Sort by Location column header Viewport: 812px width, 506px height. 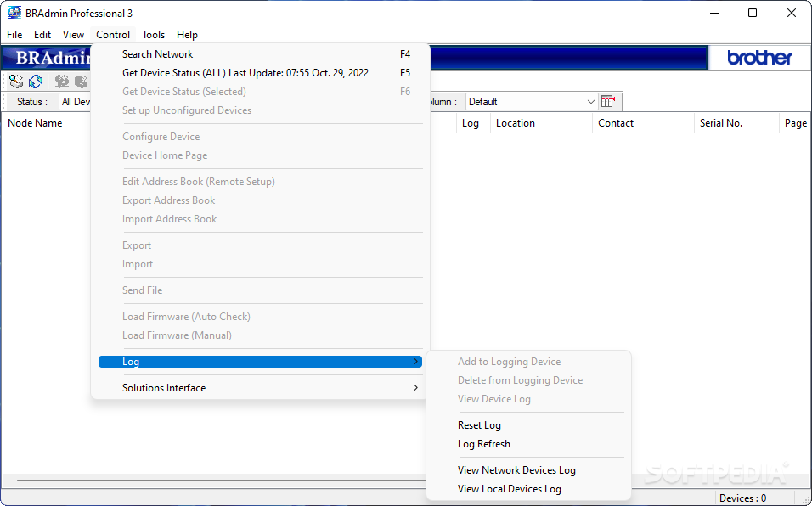click(541, 123)
